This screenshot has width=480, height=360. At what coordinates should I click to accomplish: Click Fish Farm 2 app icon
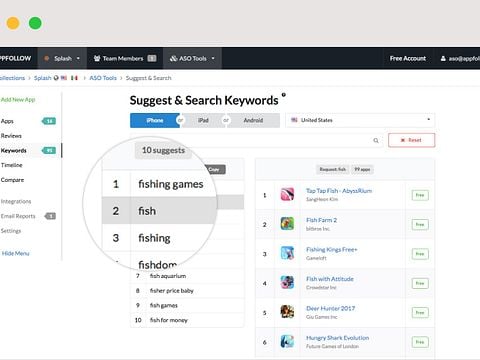pyautogui.click(x=287, y=224)
